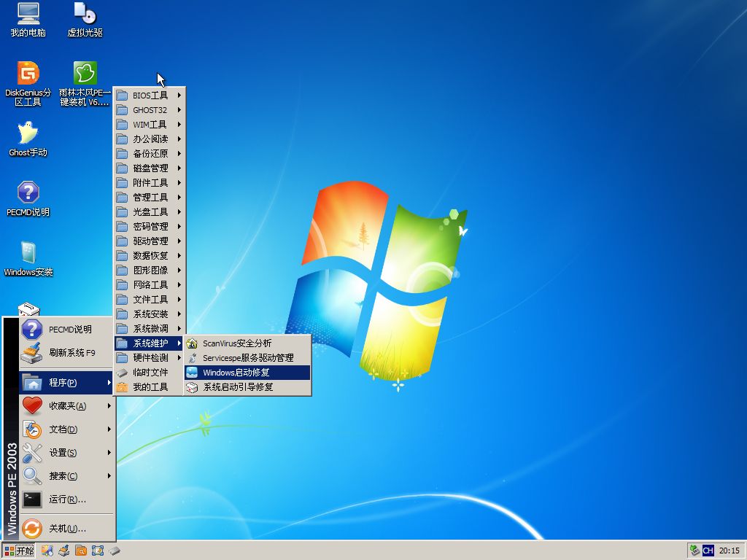Open 雨林木风PE一键装机 desktop icon
Screen dimensions: 747x560
pyautogui.click(x=85, y=74)
